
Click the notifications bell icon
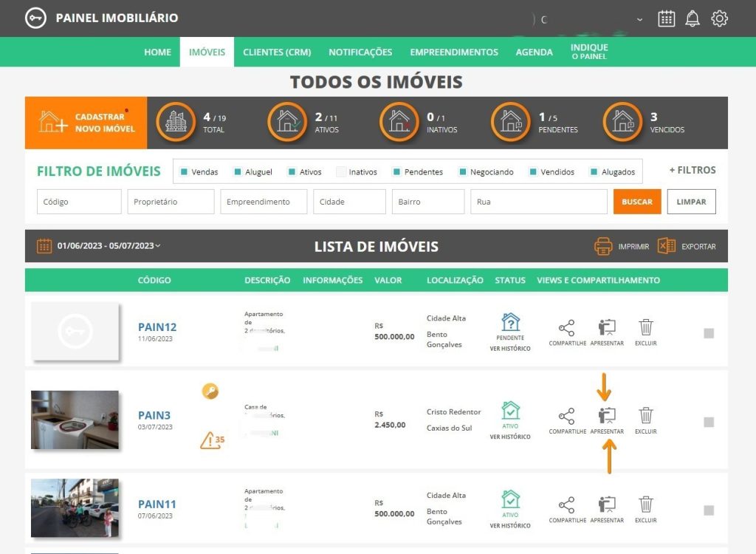(x=693, y=18)
